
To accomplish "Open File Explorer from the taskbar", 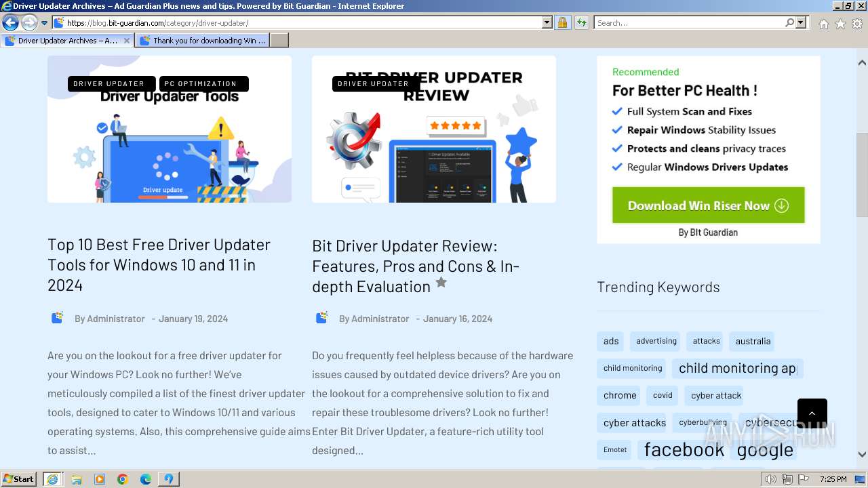I will coord(77,479).
